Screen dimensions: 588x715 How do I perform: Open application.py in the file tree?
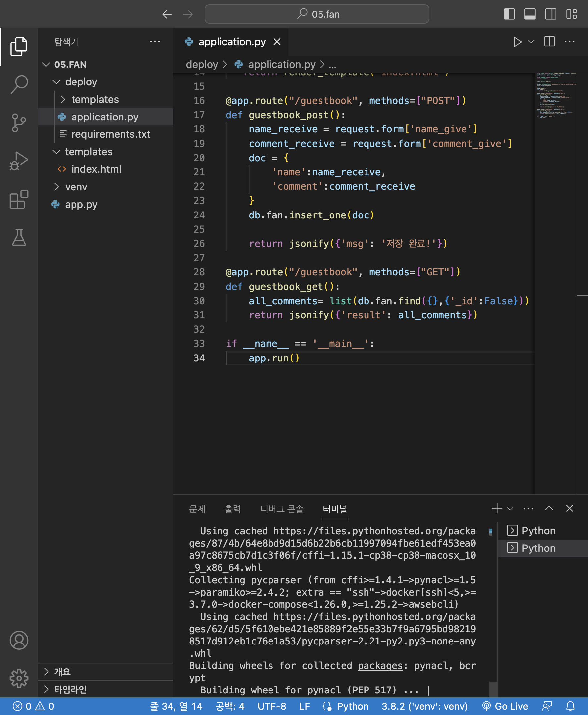click(x=105, y=117)
